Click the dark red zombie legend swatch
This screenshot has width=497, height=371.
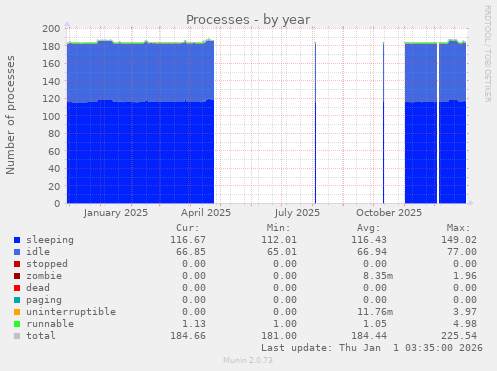point(17,276)
